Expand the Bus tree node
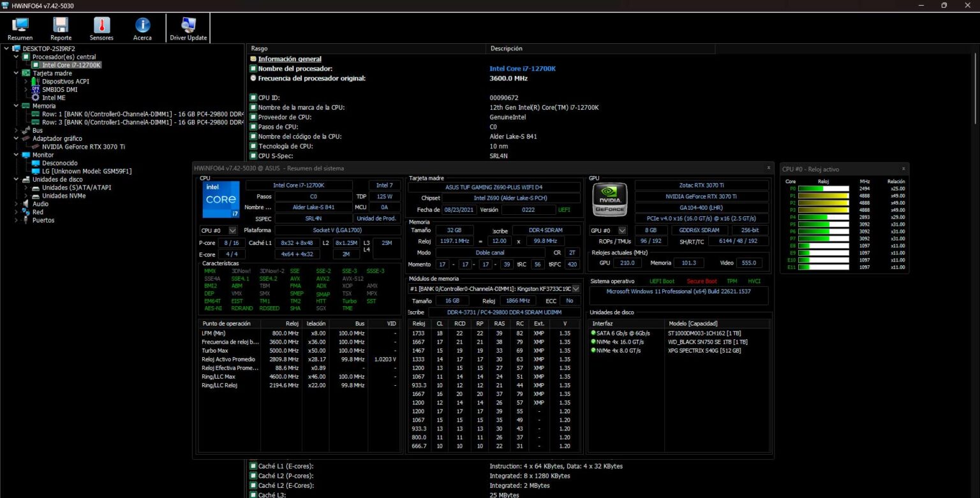This screenshot has height=498, width=980. [15, 130]
